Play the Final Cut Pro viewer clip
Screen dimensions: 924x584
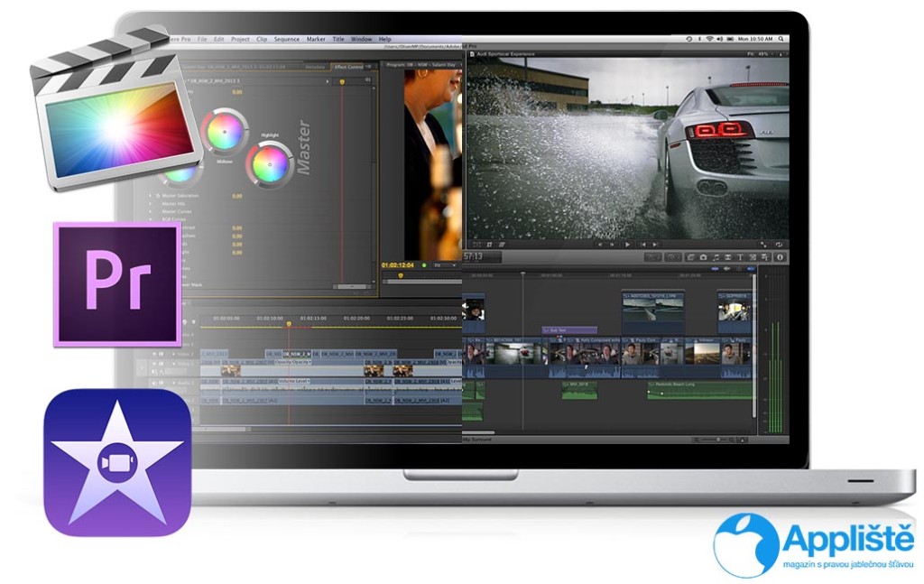click(x=628, y=245)
